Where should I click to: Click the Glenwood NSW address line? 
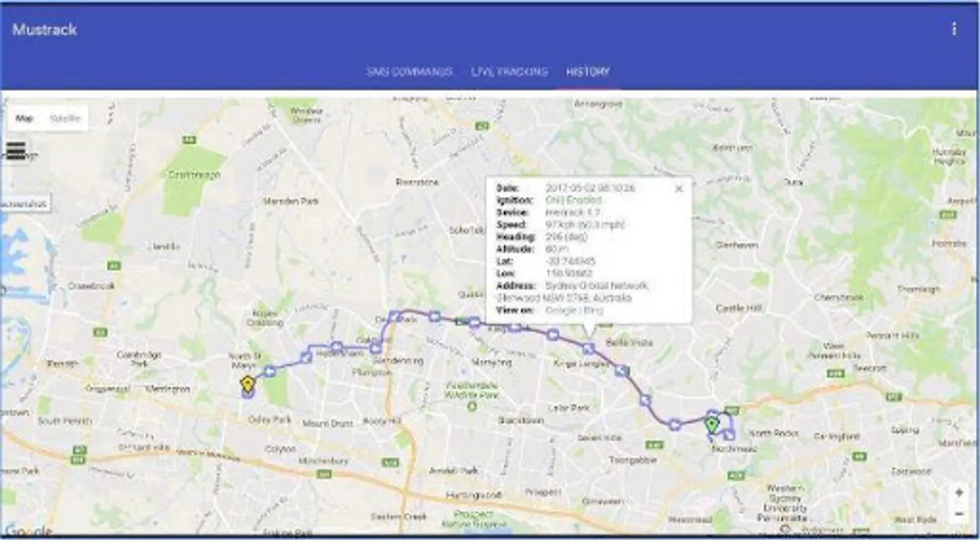(564, 298)
